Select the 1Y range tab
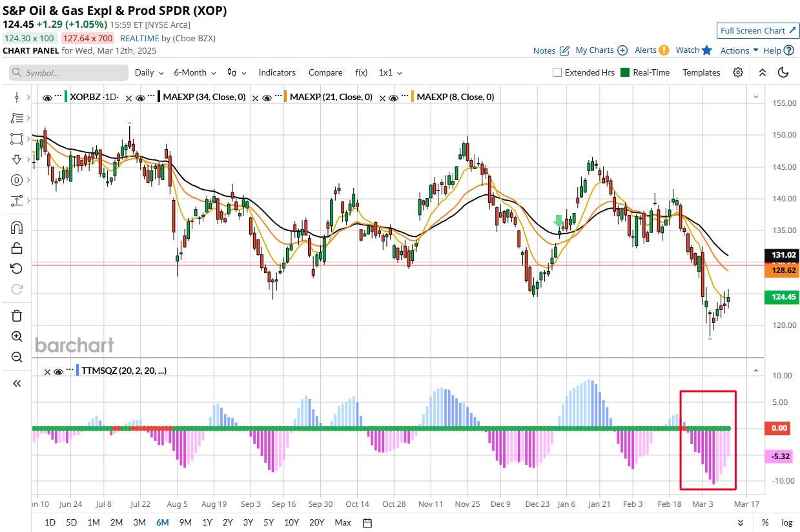 pos(207,522)
